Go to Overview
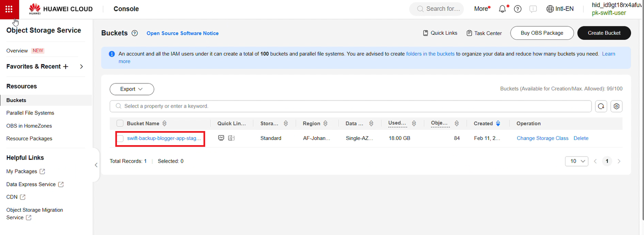 tap(17, 51)
